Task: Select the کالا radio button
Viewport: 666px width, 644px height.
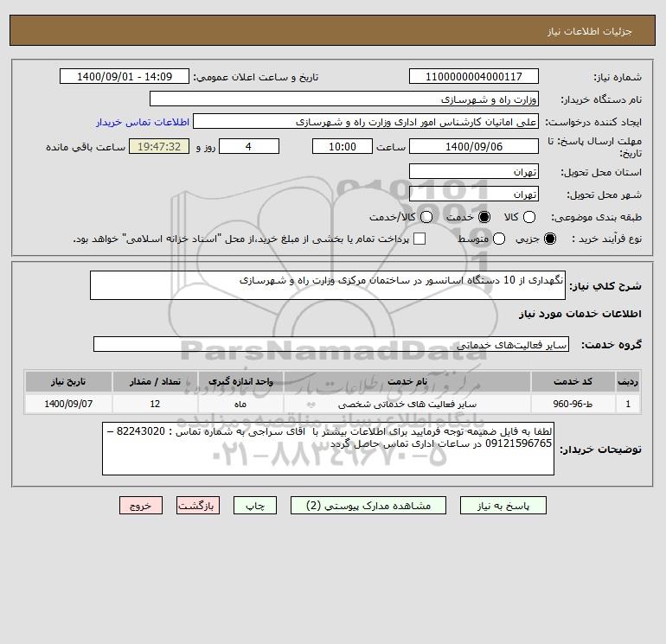Action: coord(528,217)
